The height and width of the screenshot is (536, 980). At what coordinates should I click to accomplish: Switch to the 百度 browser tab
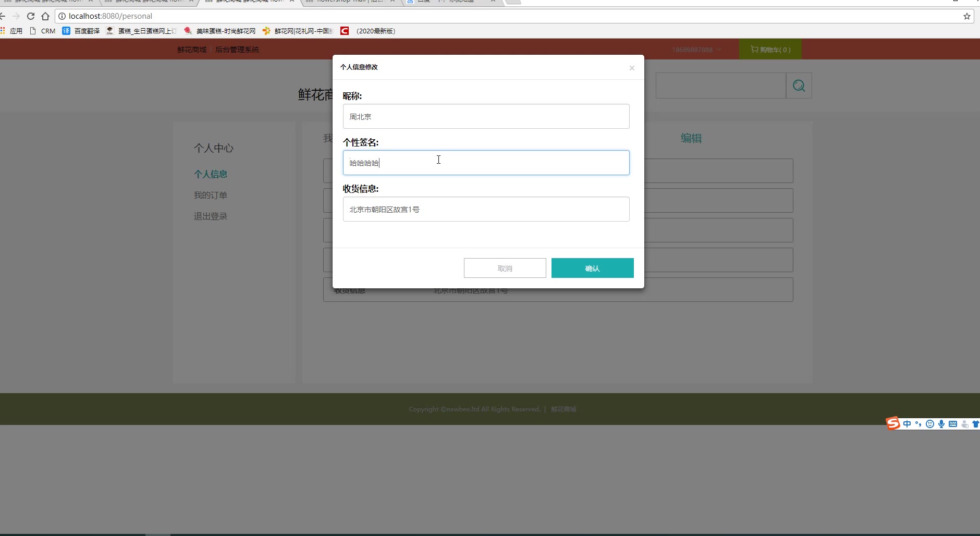[451, 2]
